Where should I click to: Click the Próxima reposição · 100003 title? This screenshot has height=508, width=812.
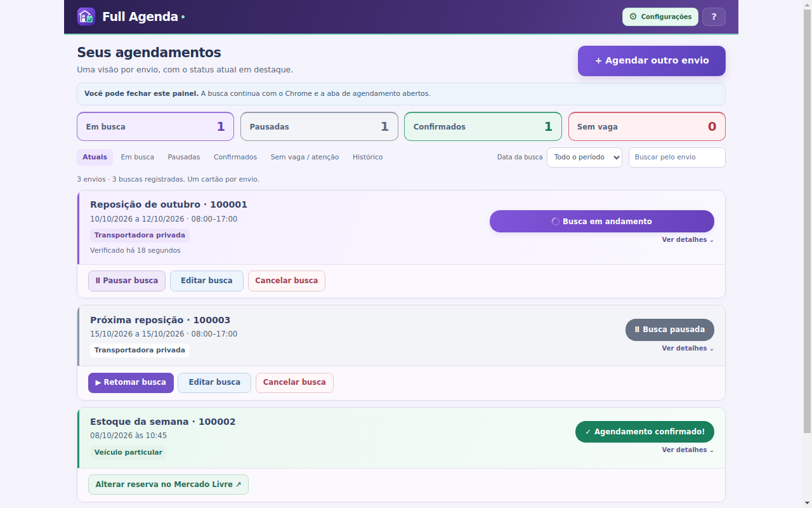coord(160,320)
